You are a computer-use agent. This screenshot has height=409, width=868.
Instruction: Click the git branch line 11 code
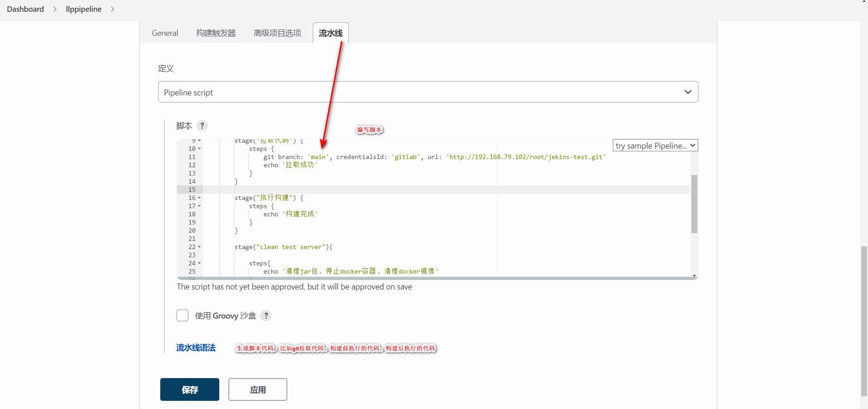pos(434,157)
